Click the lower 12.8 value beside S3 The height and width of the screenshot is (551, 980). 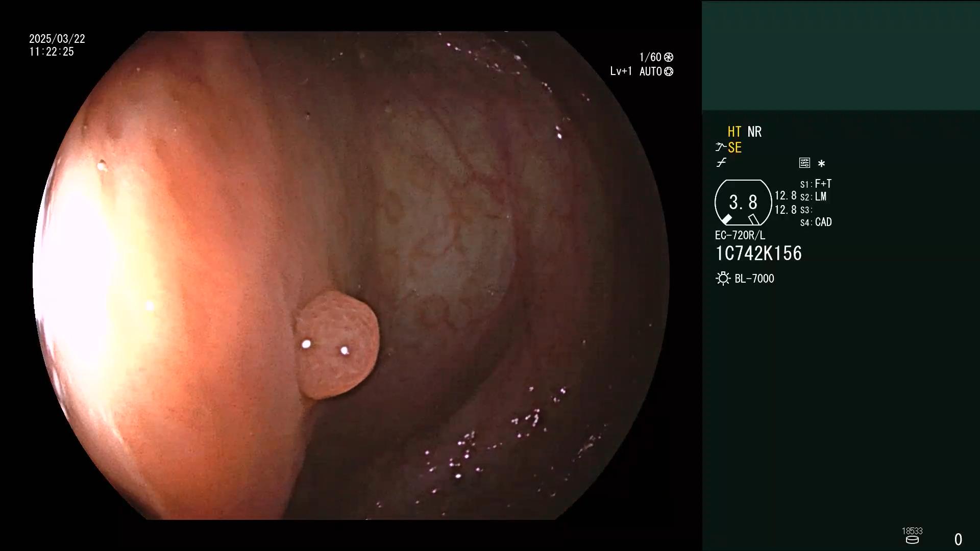[786, 210]
